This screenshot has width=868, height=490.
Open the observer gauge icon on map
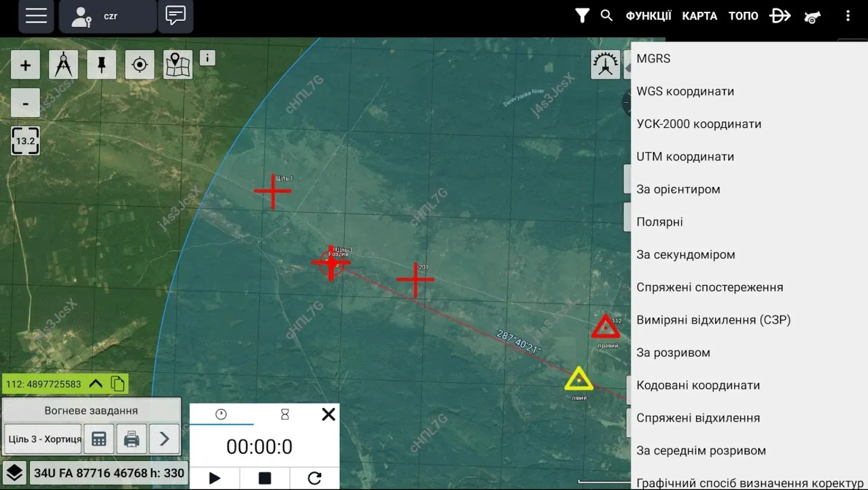click(x=605, y=65)
